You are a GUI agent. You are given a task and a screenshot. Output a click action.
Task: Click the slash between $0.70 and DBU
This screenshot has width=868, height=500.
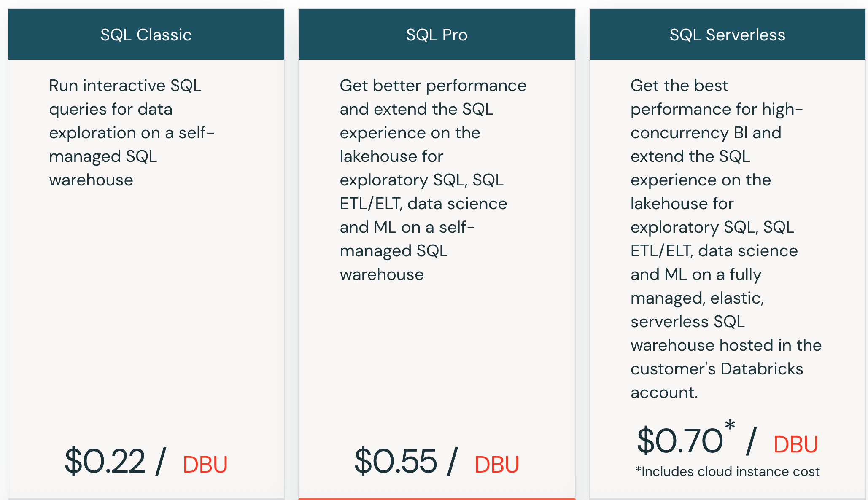click(x=751, y=441)
